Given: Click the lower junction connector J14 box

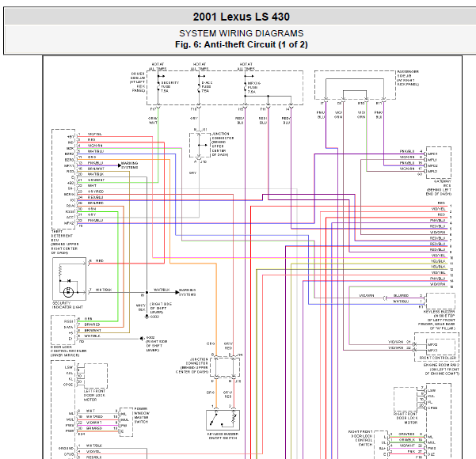Looking at the screenshot, I should pos(225,367).
